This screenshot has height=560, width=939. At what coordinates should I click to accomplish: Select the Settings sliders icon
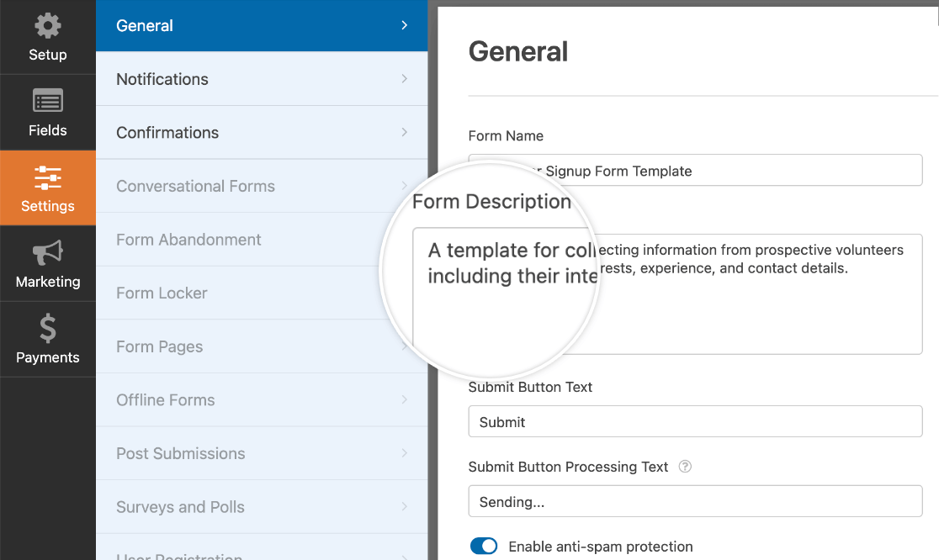point(48,177)
